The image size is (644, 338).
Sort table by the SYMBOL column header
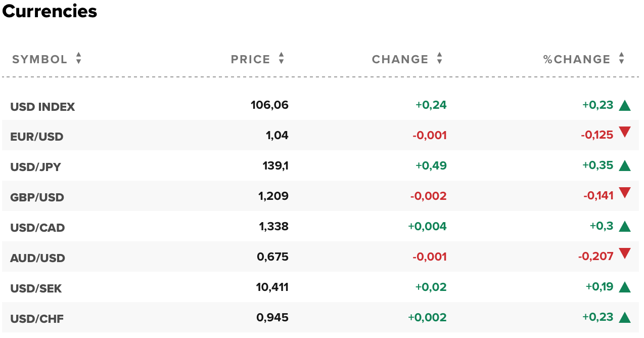[x=39, y=60]
